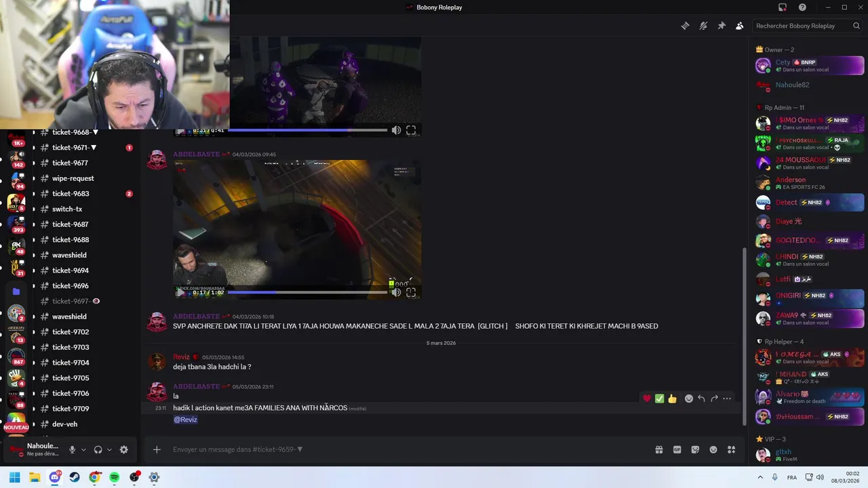The height and width of the screenshot is (488, 868).
Task: Open Steam from the taskbar
Action: tap(75, 477)
